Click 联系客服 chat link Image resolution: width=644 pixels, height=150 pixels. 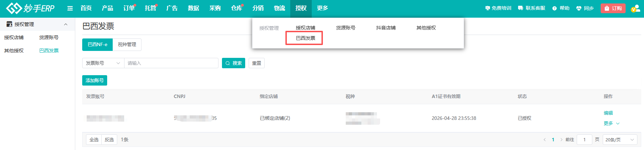pos(532,8)
